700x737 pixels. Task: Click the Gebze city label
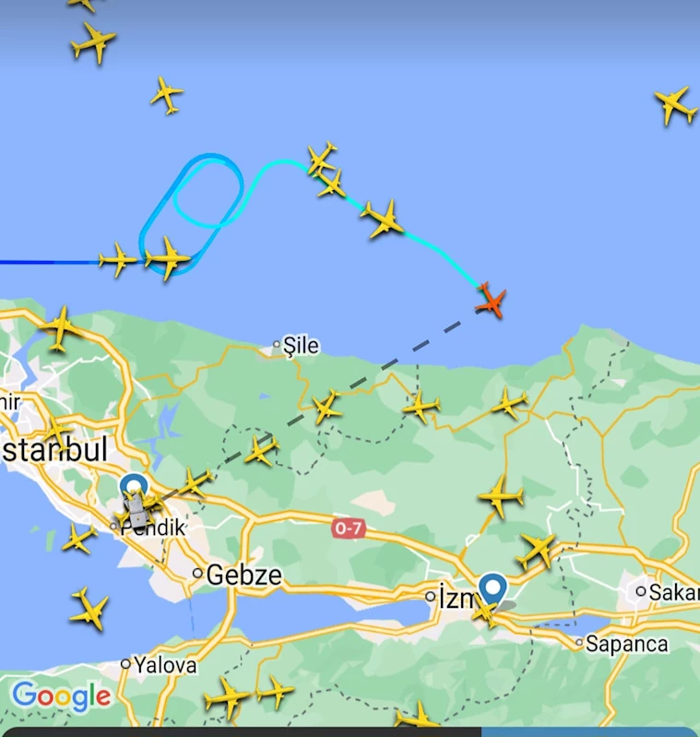pos(243,575)
